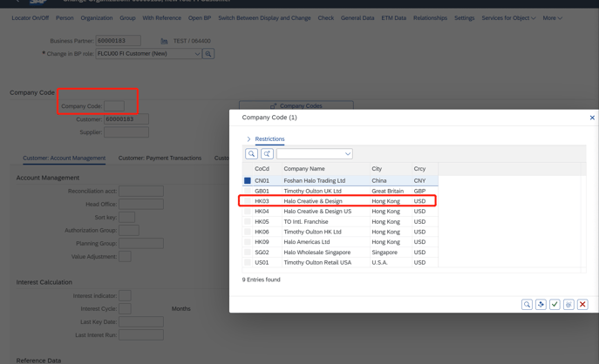Open Services for Object menu

[508, 17]
